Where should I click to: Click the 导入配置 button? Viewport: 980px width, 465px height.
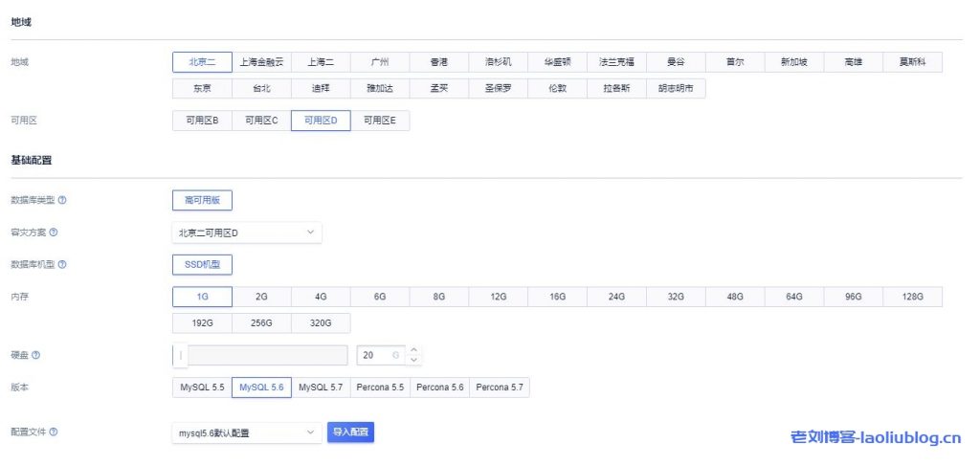[x=350, y=432]
